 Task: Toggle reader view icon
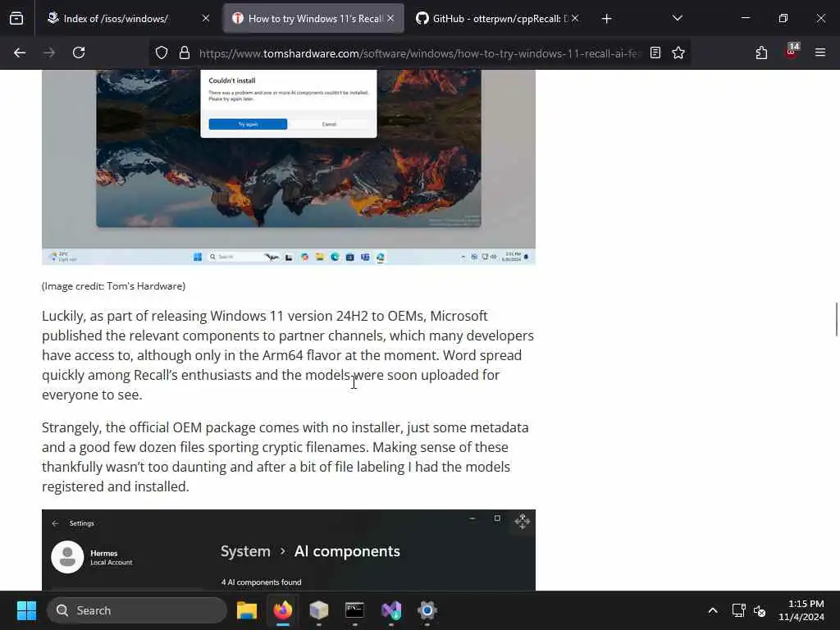[655, 52]
